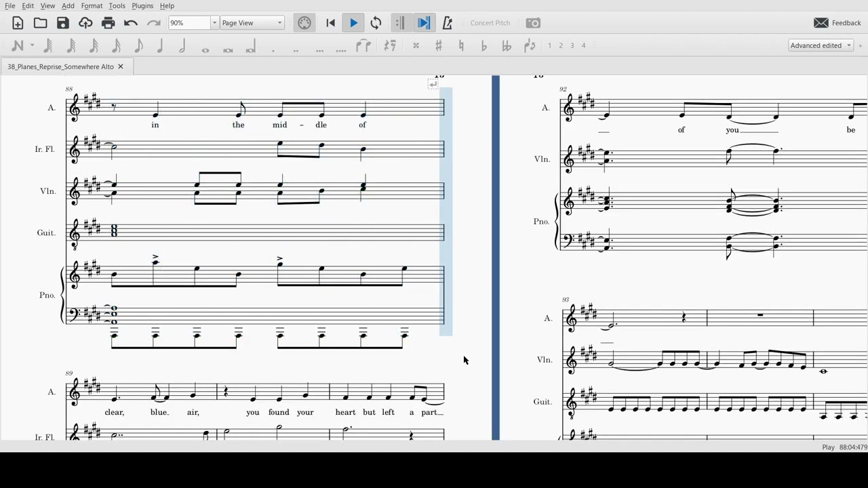Open the Add menu
The width and height of the screenshot is (868, 488).
68,6
